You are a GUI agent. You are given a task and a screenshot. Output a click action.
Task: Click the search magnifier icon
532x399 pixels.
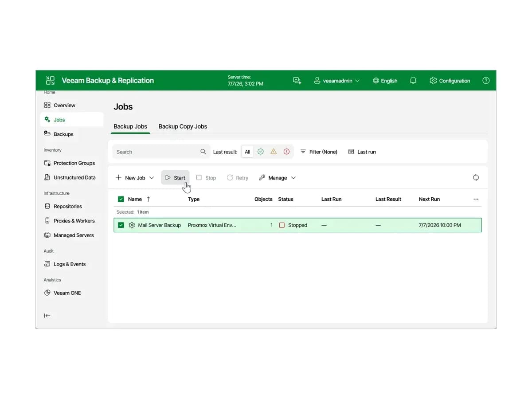click(x=203, y=152)
